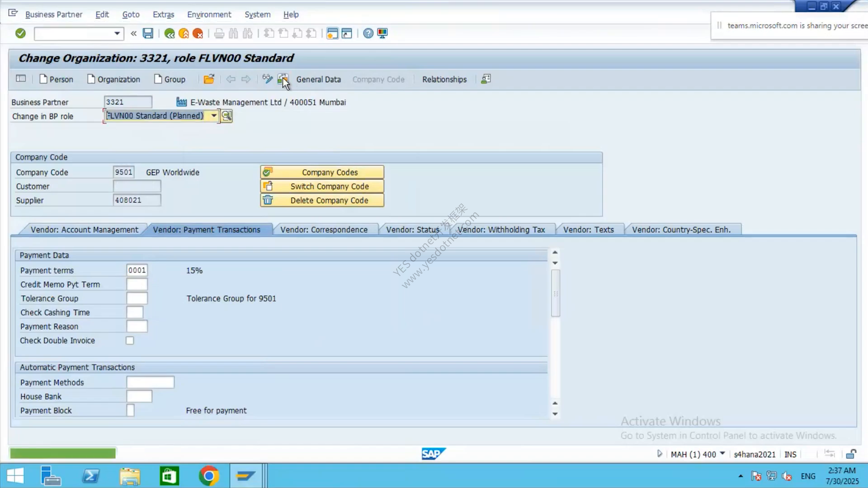This screenshot has height=488, width=868.
Task: Click the Help question mark icon
Action: pyautogui.click(x=368, y=33)
